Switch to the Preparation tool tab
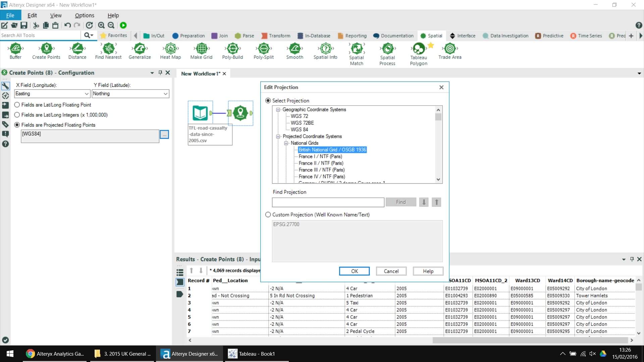The width and height of the screenshot is (644, 362). point(188,36)
